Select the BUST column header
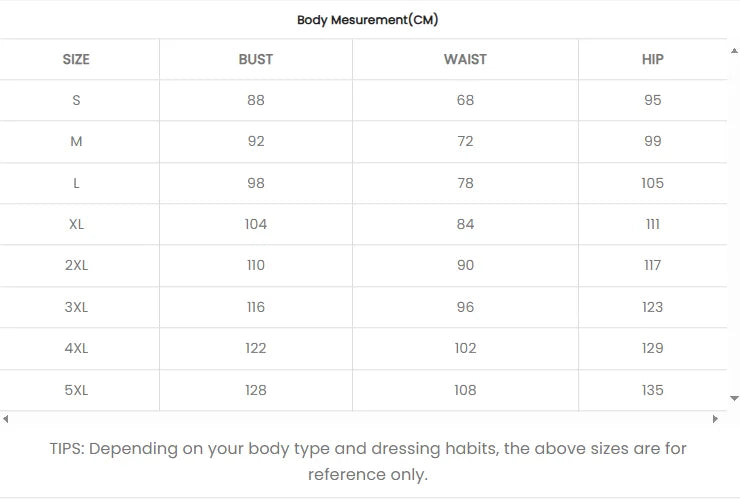The height and width of the screenshot is (501, 740). click(256, 59)
